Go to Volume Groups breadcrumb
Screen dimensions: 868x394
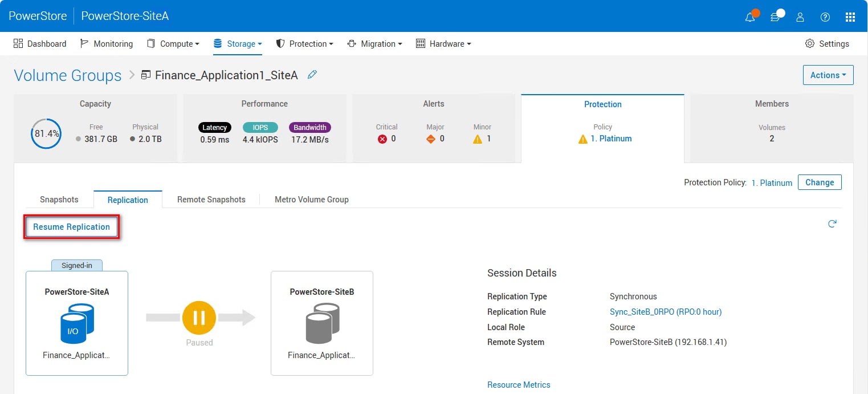tap(68, 75)
